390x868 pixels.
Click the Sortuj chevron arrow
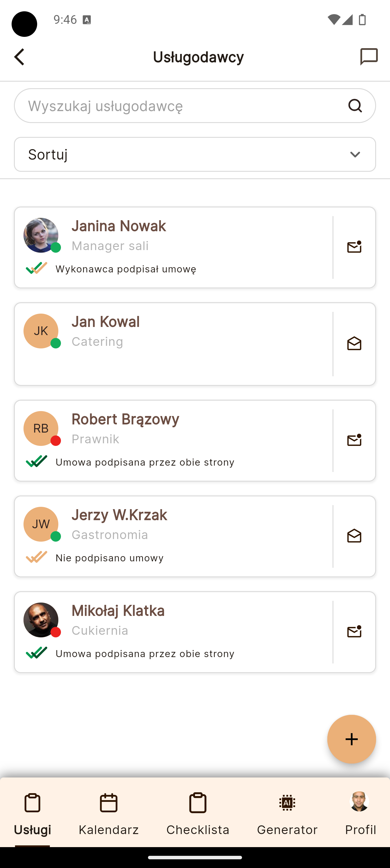(355, 154)
